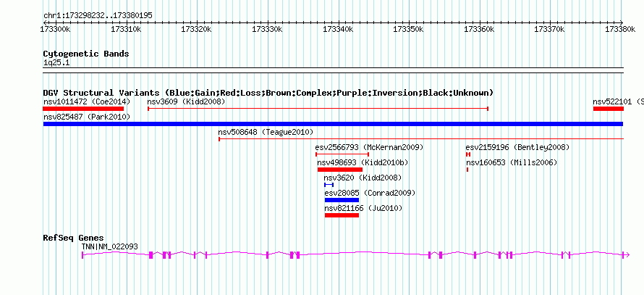Open nsv160653 (Mills2006) label
Image resolution: width=644 pixels, height=295 pixels.
(512, 163)
